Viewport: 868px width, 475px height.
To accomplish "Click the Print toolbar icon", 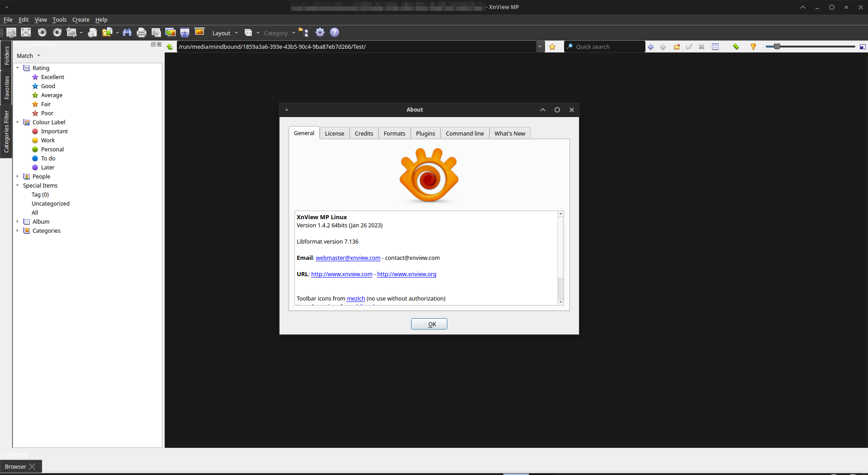I will coord(142,33).
